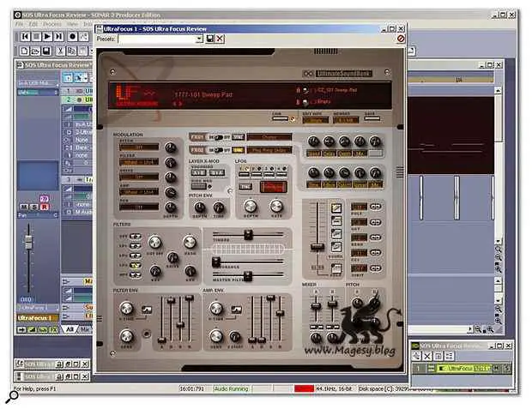Screen dimensions: 532x409
Task: Click the Audio Running status indicator
Action: (x=231, y=389)
